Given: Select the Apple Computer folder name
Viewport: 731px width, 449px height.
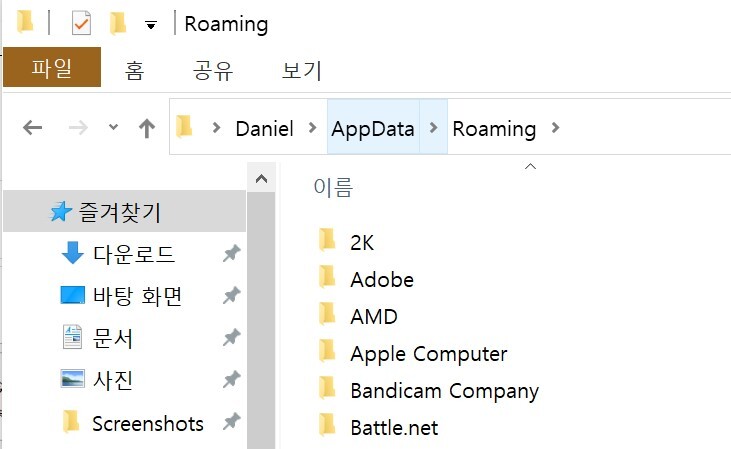Looking at the screenshot, I should click(428, 354).
